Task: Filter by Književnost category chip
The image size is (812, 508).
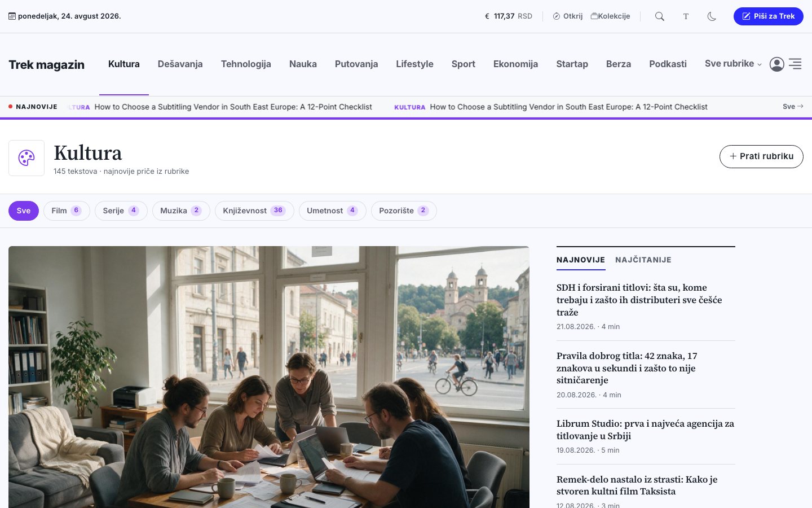Action: point(254,211)
